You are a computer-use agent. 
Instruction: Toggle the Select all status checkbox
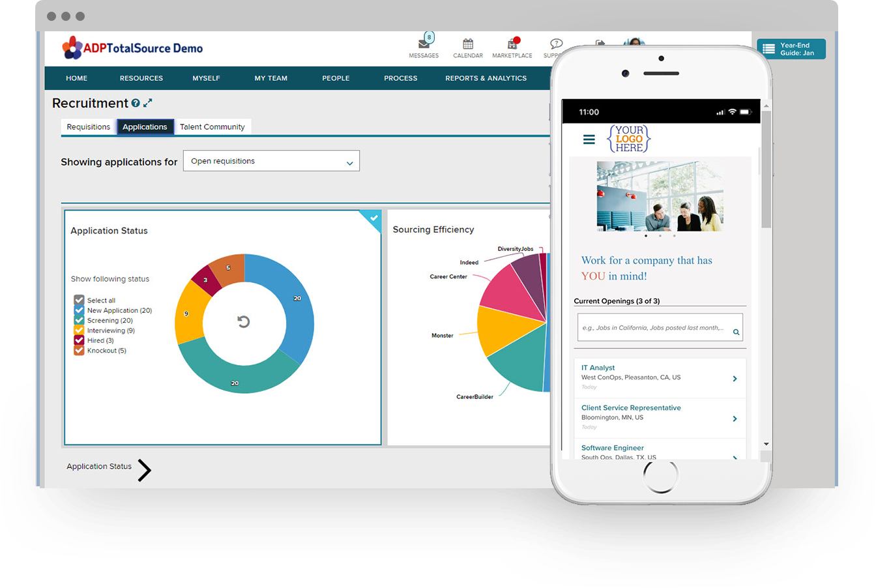pos(79,300)
